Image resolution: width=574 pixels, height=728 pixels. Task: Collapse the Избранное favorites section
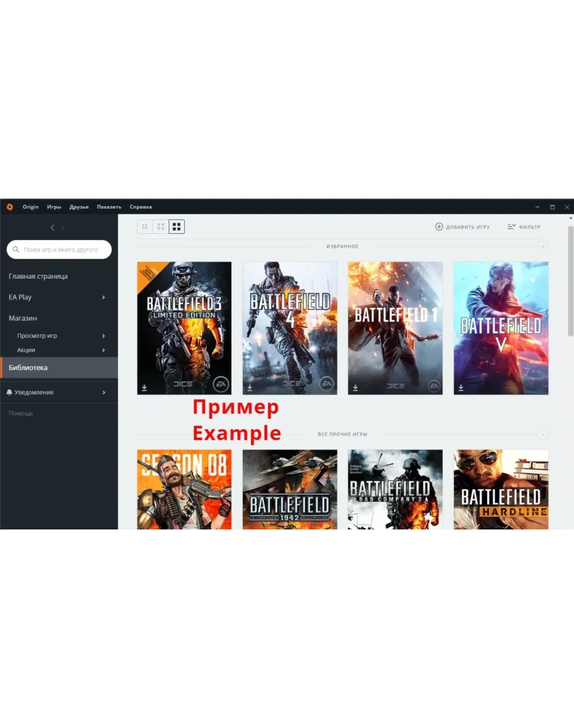click(543, 246)
